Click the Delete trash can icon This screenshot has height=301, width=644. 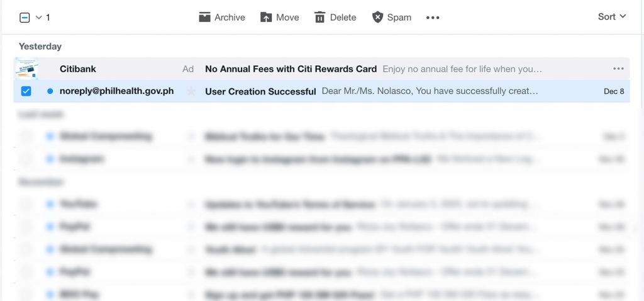pyautogui.click(x=319, y=17)
